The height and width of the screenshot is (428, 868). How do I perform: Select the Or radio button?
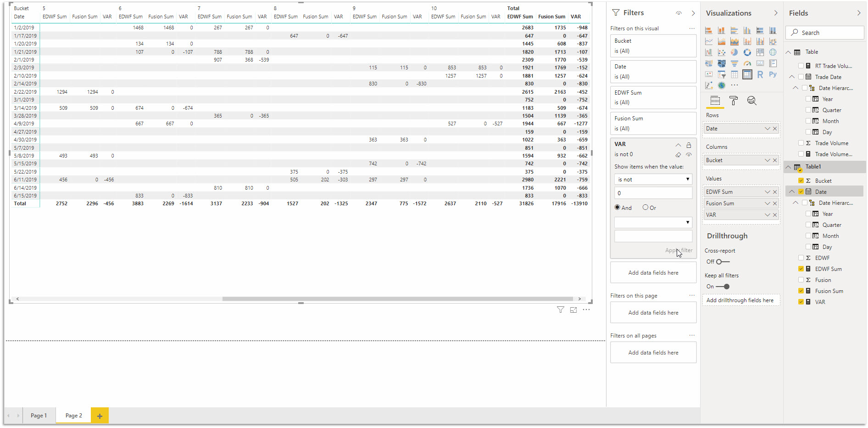coord(645,208)
